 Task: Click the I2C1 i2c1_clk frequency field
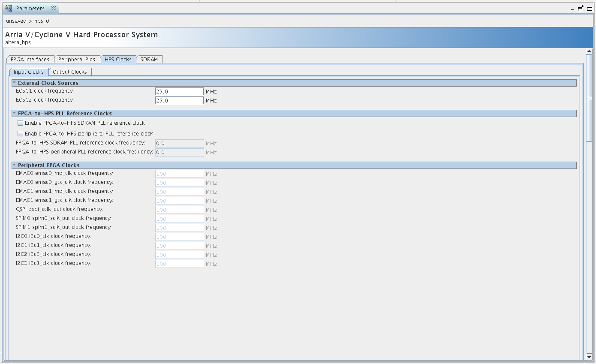tap(179, 246)
